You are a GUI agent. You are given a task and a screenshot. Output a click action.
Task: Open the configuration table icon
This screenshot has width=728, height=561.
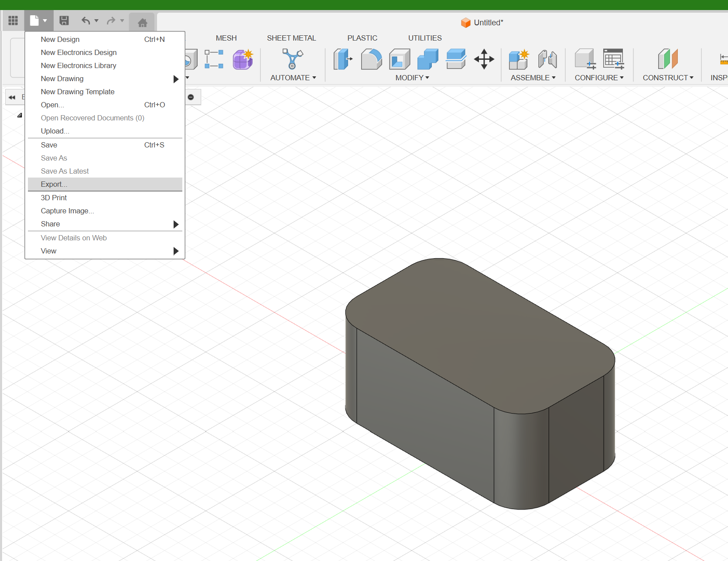click(614, 59)
